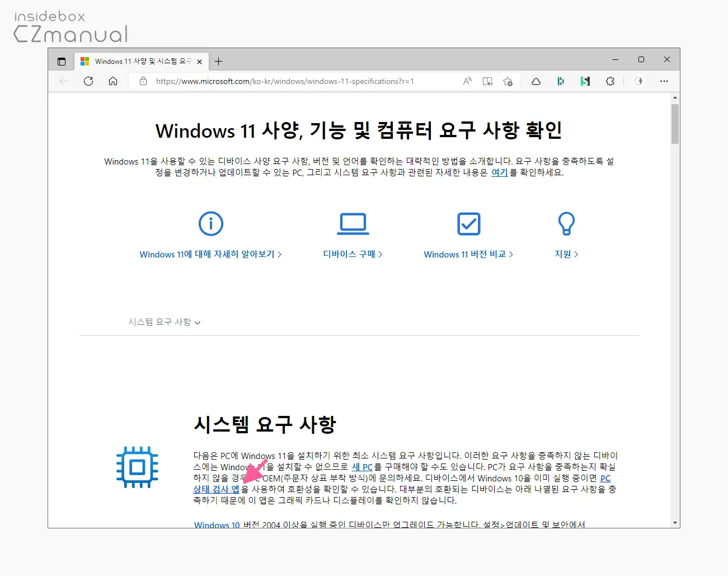
Task: Click the lightbulb support icon
Action: pos(566,224)
